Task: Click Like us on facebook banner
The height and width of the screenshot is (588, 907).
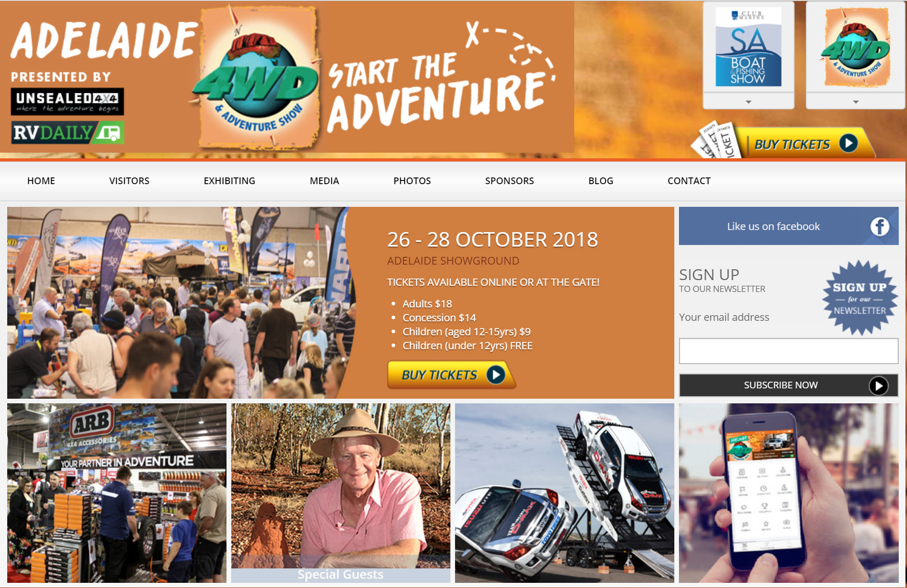Action: pyautogui.click(x=788, y=226)
